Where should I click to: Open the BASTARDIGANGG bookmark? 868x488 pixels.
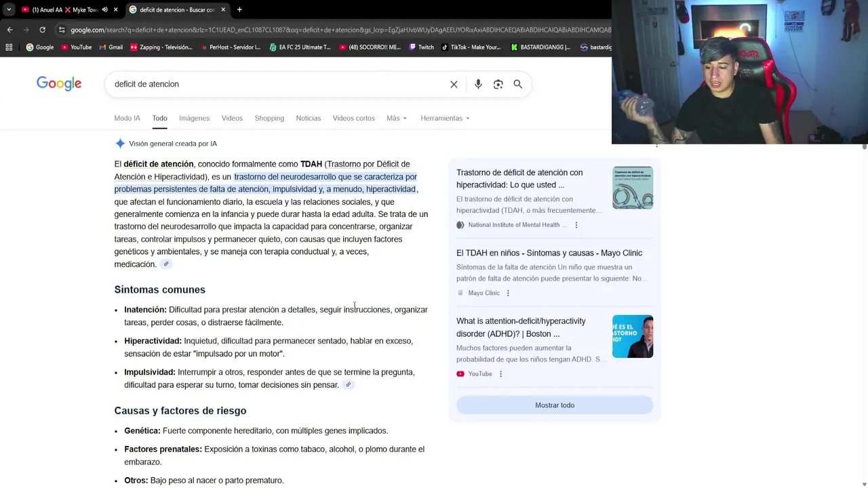pyautogui.click(x=540, y=47)
